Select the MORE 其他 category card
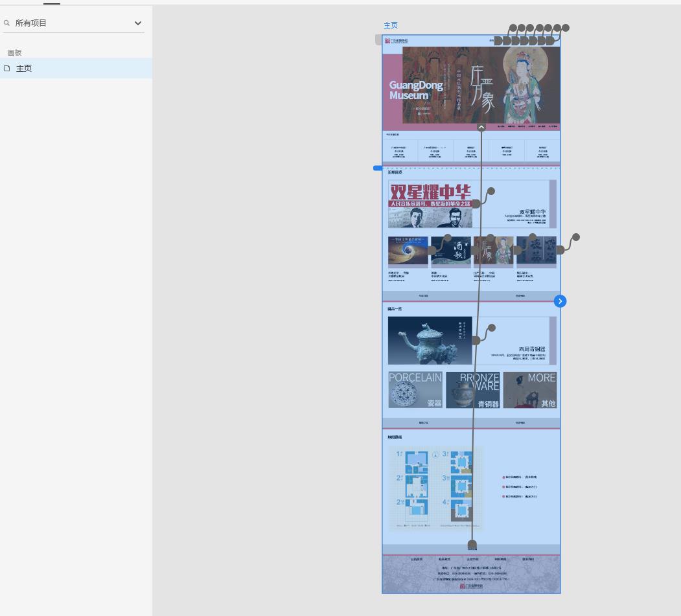 pos(530,390)
